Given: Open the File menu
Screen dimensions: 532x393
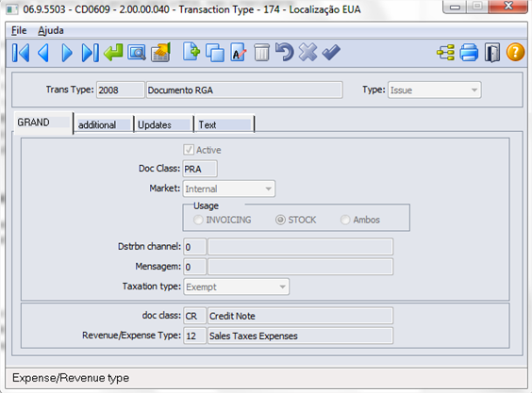Looking at the screenshot, I should (x=19, y=30).
